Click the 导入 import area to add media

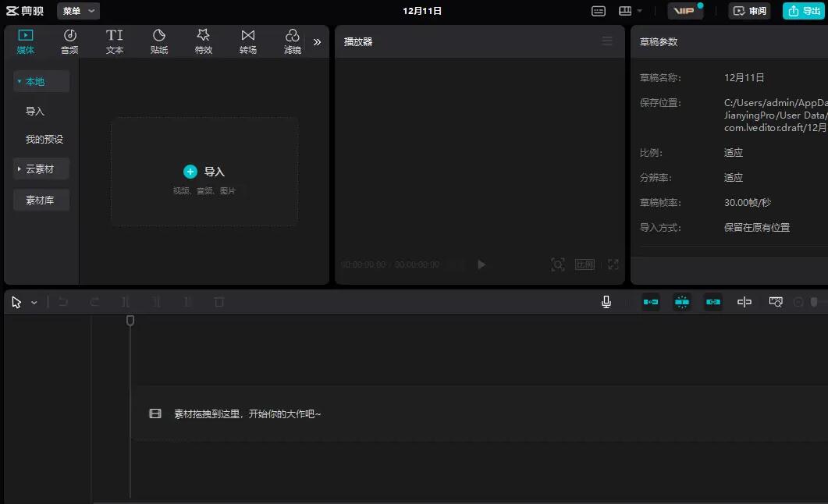point(204,171)
